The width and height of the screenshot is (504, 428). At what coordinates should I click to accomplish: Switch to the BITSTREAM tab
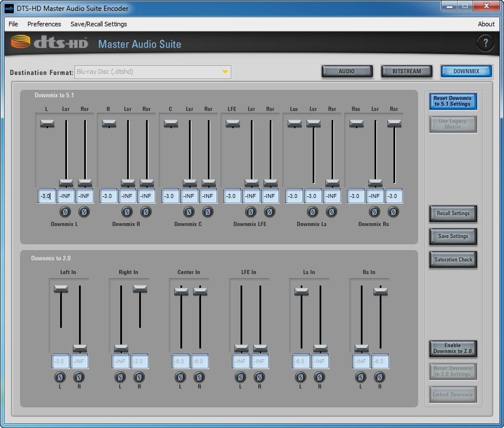tap(407, 72)
